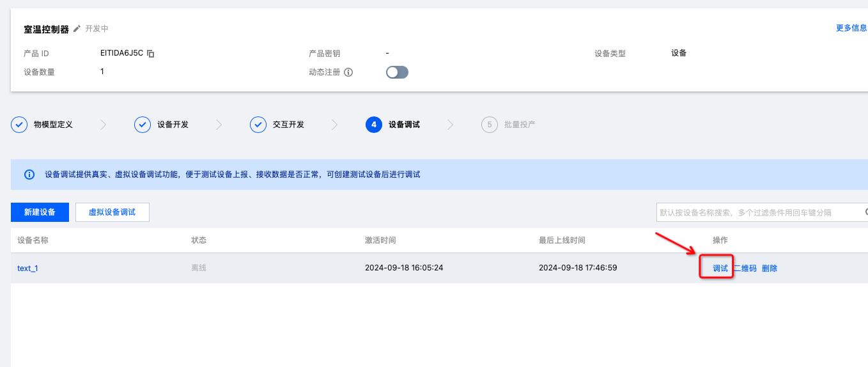Copy product ID EITIDA6J5C with copy icon

coord(151,54)
